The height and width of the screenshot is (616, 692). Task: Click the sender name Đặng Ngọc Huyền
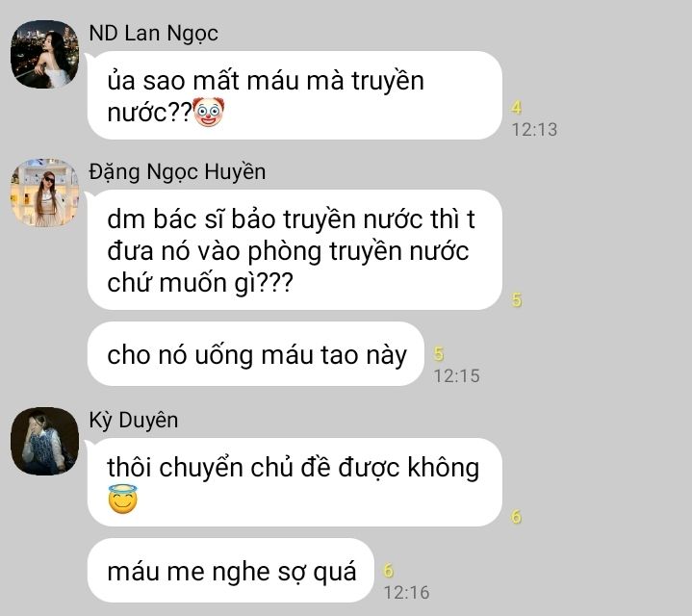click(177, 171)
